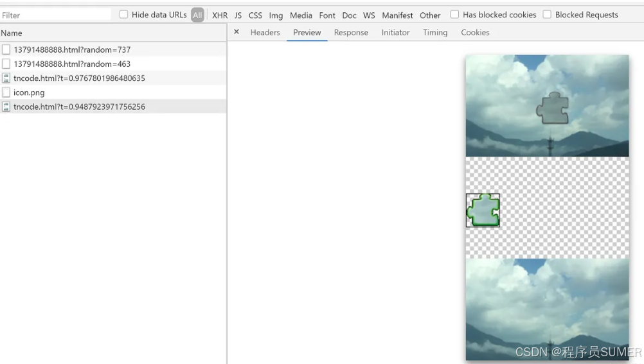The width and height of the screenshot is (644, 364).
Task: Open the Response tab
Action: click(351, 33)
